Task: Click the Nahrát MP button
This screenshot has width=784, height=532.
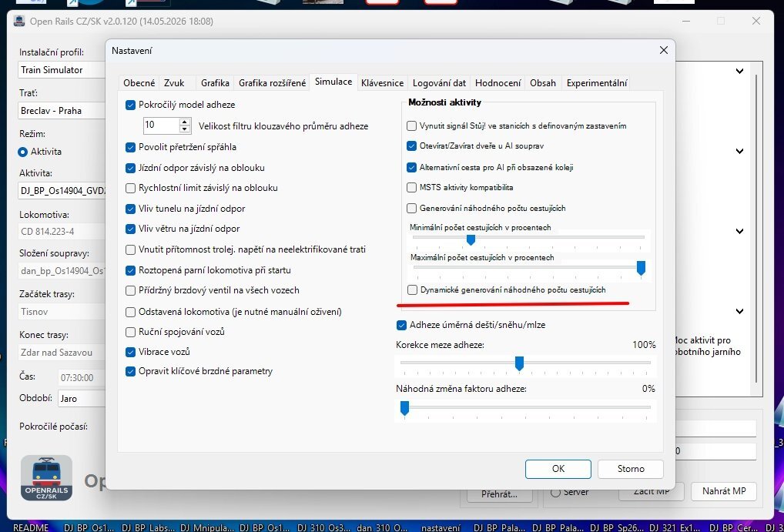Action: 723,491
